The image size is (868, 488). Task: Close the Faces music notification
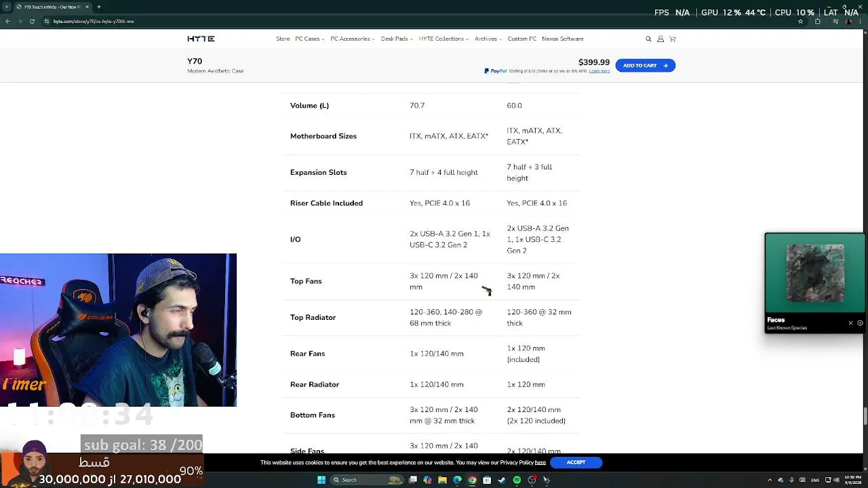pos(850,323)
